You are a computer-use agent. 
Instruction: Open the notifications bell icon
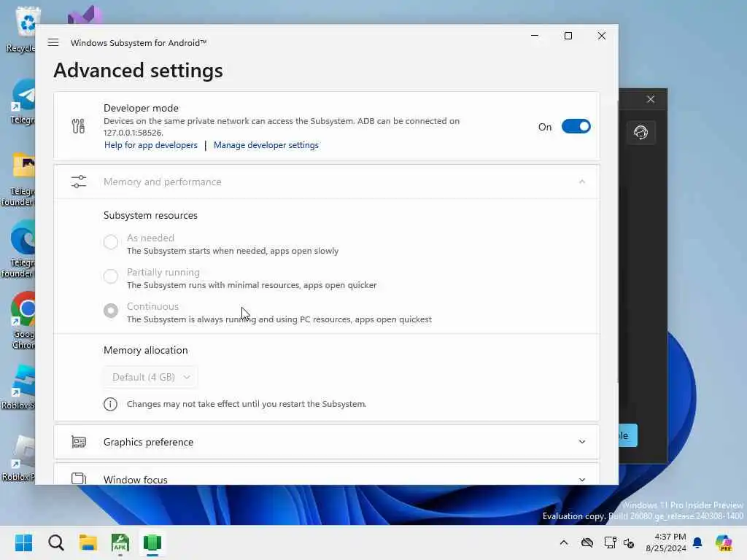pos(698,542)
